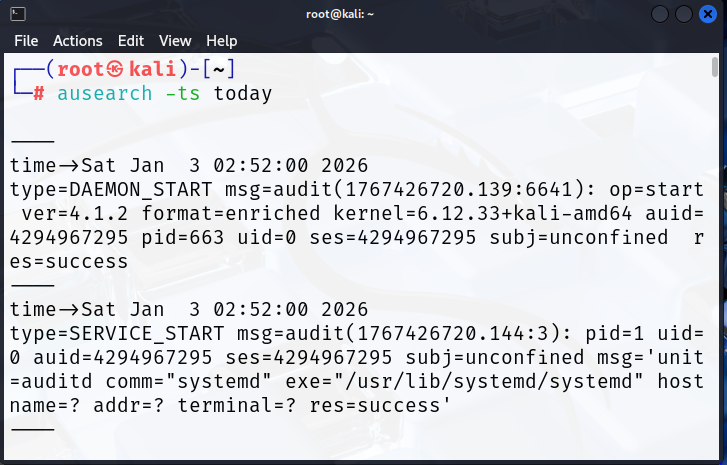Click the tilde directory in the prompt brackets
This screenshot has width=727, height=465.
point(218,70)
